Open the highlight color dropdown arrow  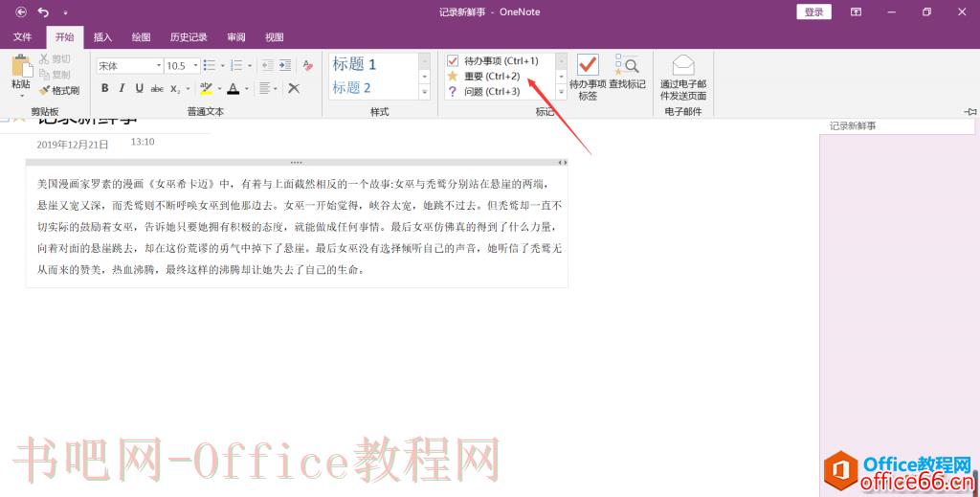(x=219, y=89)
